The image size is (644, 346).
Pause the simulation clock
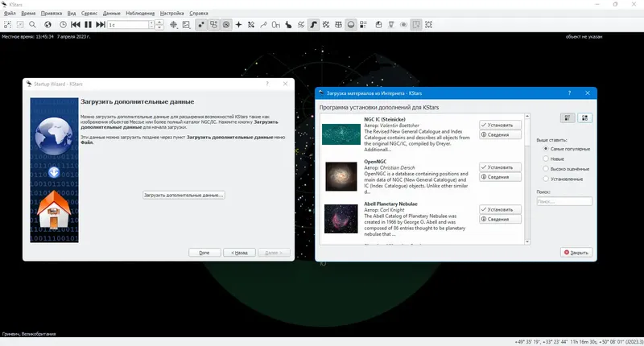(x=88, y=25)
